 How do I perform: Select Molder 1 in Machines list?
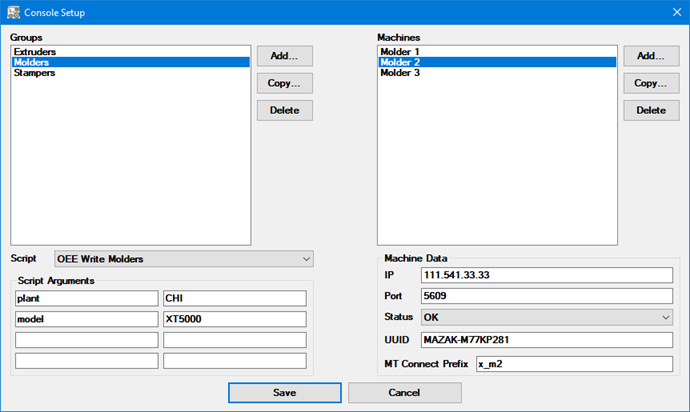pos(400,51)
